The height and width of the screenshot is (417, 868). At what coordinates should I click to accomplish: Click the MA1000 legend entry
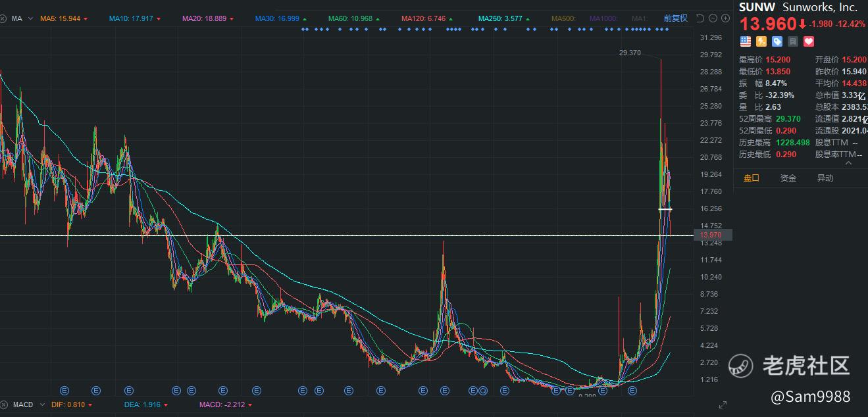coord(603,19)
